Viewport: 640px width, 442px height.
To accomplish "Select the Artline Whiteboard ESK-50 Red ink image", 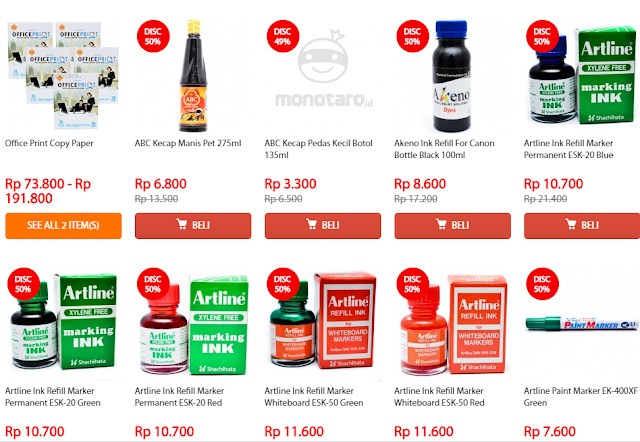I will (452, 324).
